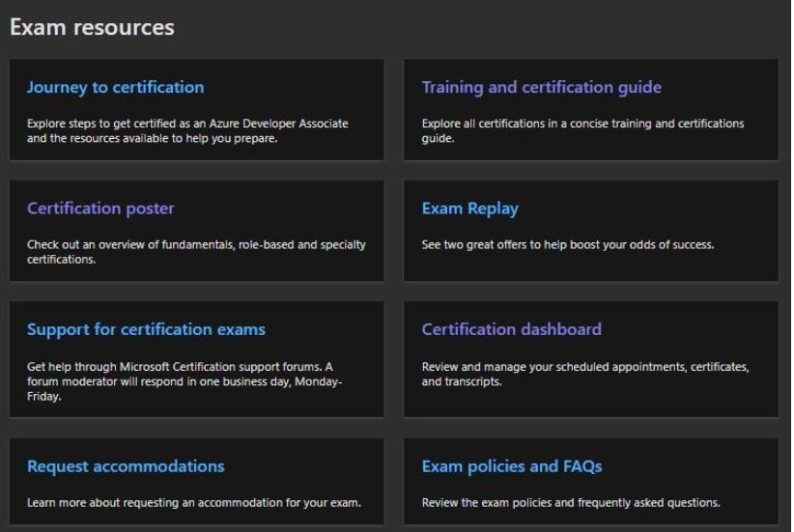Click empty space right of Certification poster title
This screenshot has width=794, height=532.
pyautogui.click(x=280, y=209)
